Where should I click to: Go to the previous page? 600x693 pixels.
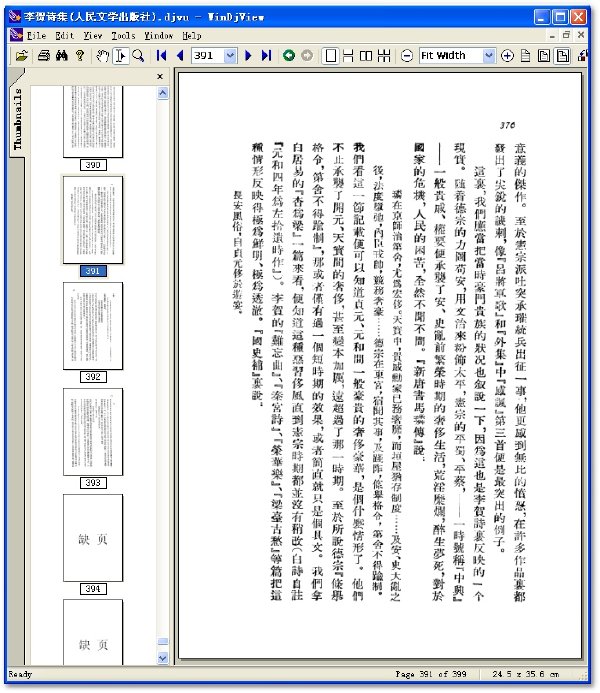tap(179, 56)
